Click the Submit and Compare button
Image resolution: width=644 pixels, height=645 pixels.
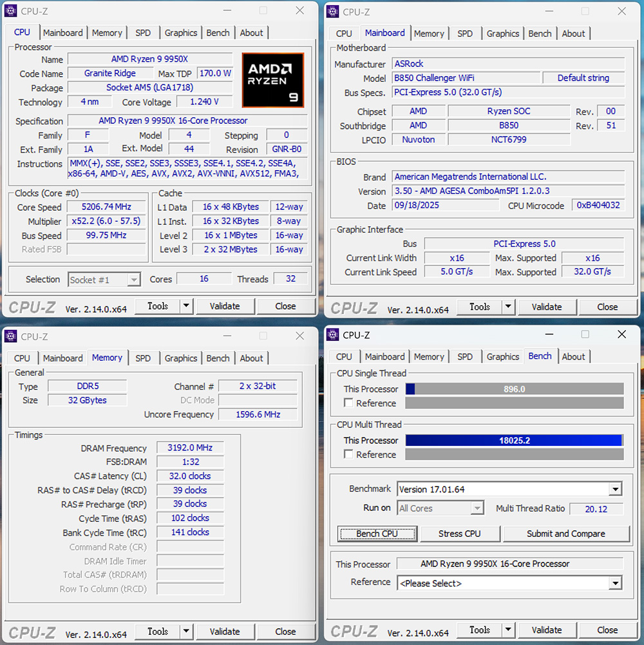coord(565,534)
